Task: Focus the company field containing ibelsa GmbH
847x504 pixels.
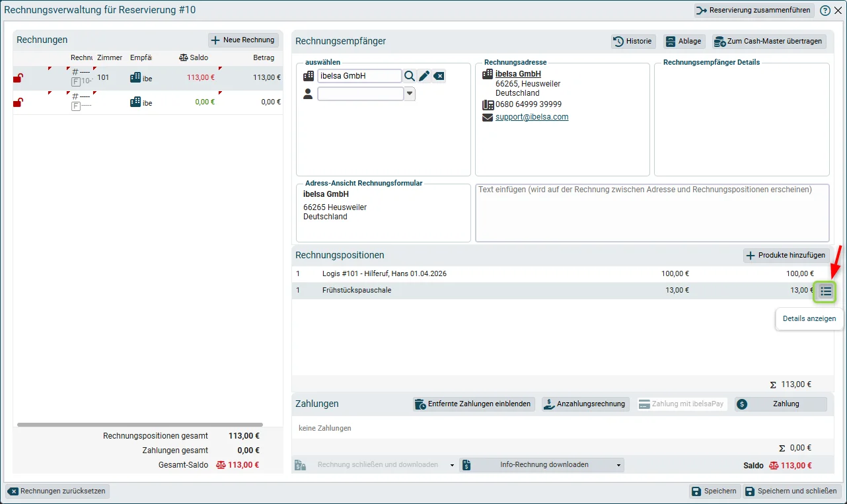Action: (359, 76)
